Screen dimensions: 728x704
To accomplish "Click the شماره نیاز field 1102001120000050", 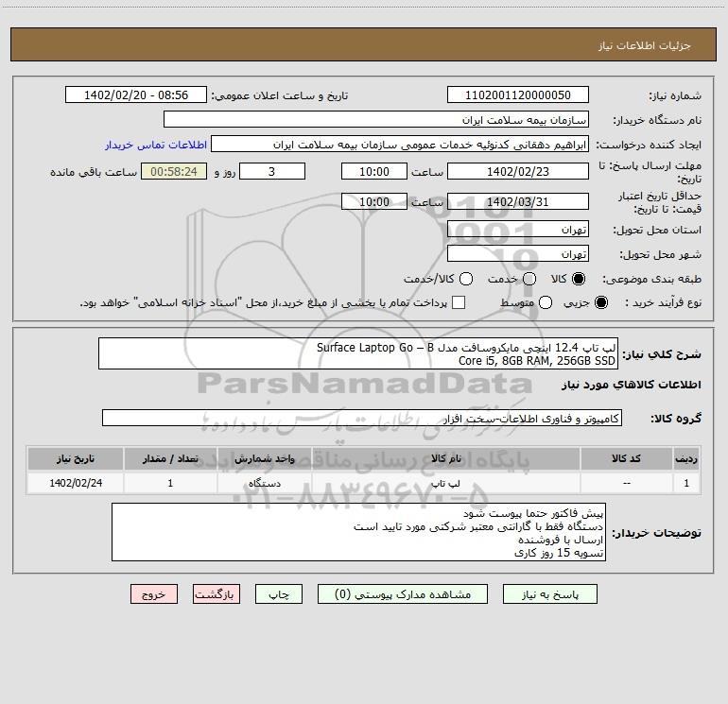I will pos(518,94).
